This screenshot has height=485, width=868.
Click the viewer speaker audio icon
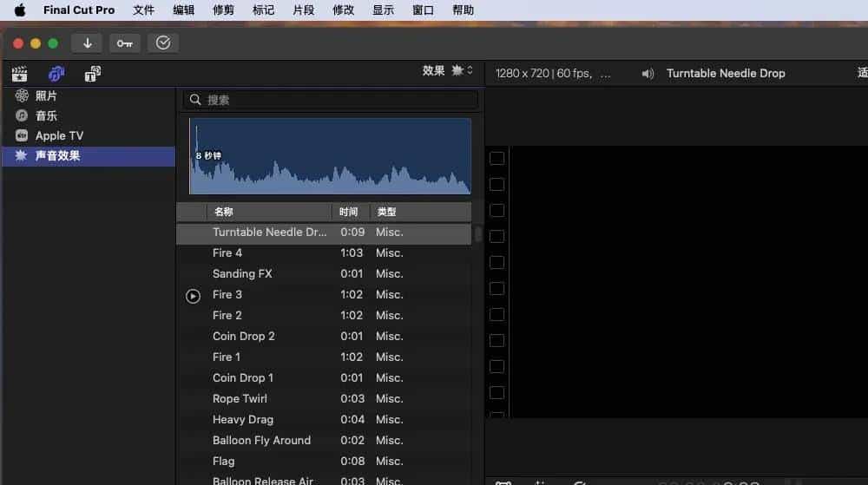pos(648,74)
